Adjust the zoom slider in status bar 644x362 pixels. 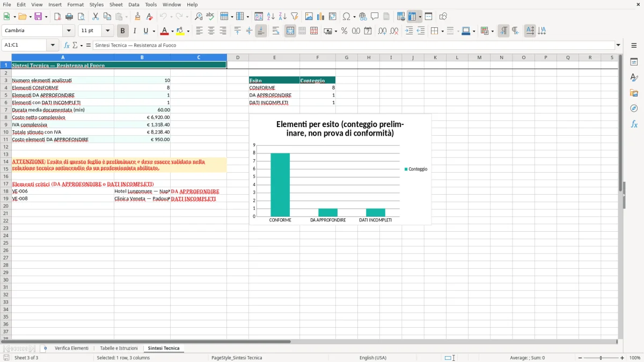(601, 358)
